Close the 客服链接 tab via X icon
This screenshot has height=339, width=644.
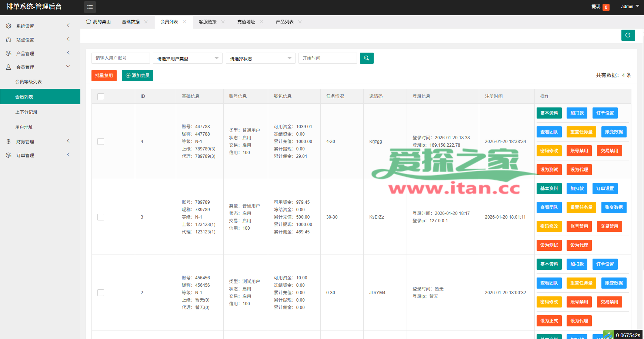point(223,22)
